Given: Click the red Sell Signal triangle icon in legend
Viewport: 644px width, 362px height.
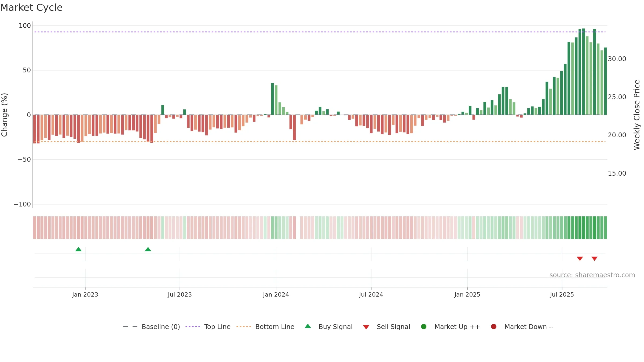Looking at the screenshot, I should point(366,327).
